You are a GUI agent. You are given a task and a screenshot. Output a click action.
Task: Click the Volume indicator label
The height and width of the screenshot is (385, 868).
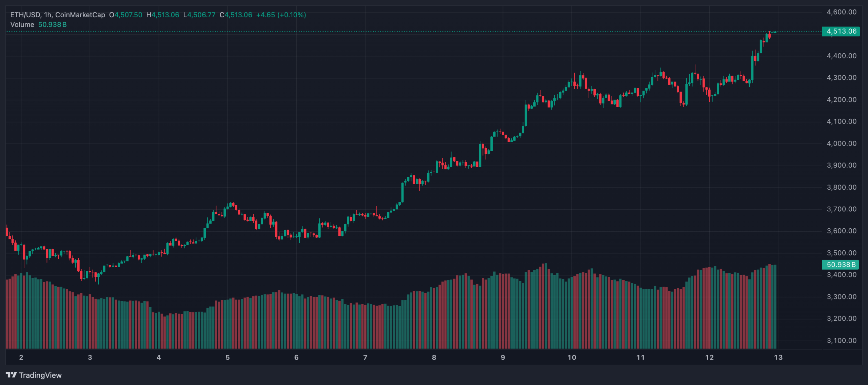(22, 25)
